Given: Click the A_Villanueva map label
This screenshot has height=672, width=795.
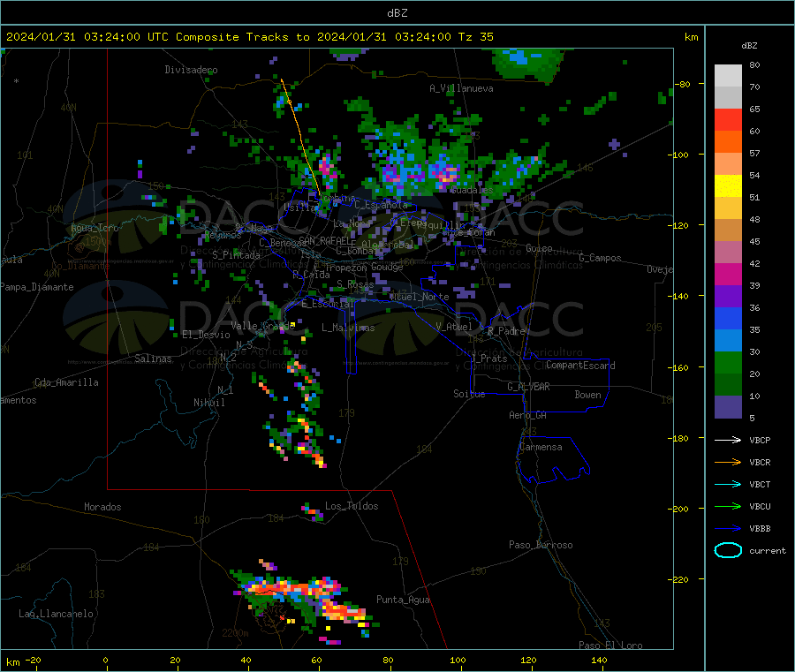Looking at the screenshot, I should point(461,88).
